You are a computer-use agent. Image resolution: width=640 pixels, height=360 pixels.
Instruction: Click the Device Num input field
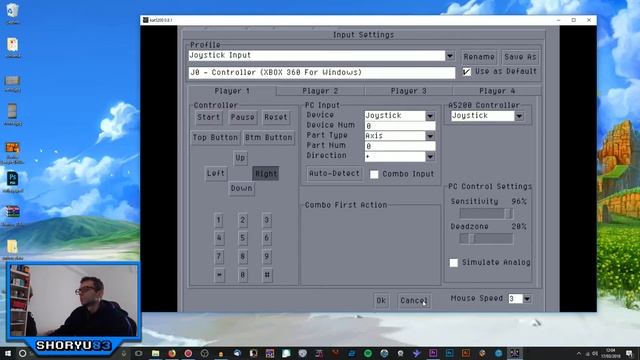coord(400,126)
